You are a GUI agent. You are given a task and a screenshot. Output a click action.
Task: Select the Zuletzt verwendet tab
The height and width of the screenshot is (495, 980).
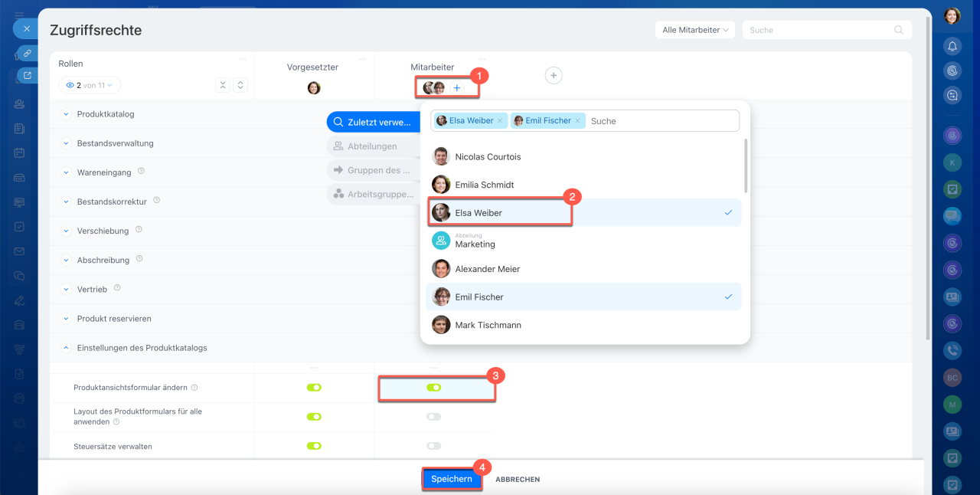click(x=373, y=122)
